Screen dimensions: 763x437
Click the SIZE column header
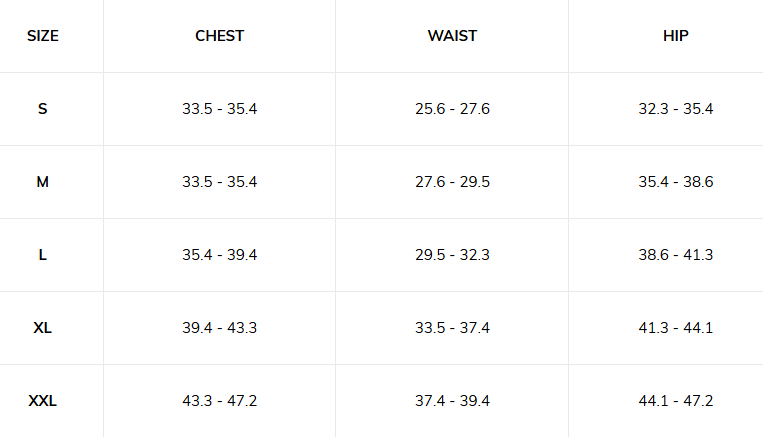pyautogui.click(x=42, y=36)
